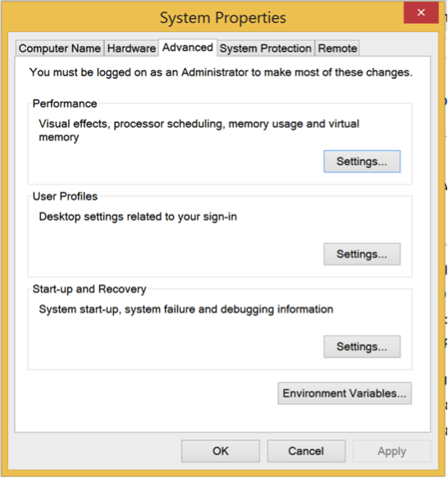Click the Start-up and Recovery group label
Viewport: 448px width, 478px height.
(x=89, y=289)
